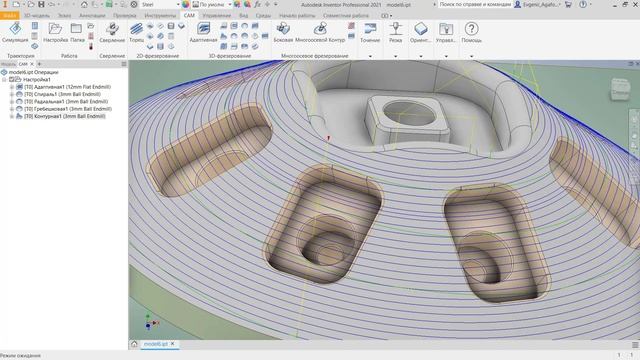
Task: Open the Аннотации ribbon tab
Action: pos(92,16)
